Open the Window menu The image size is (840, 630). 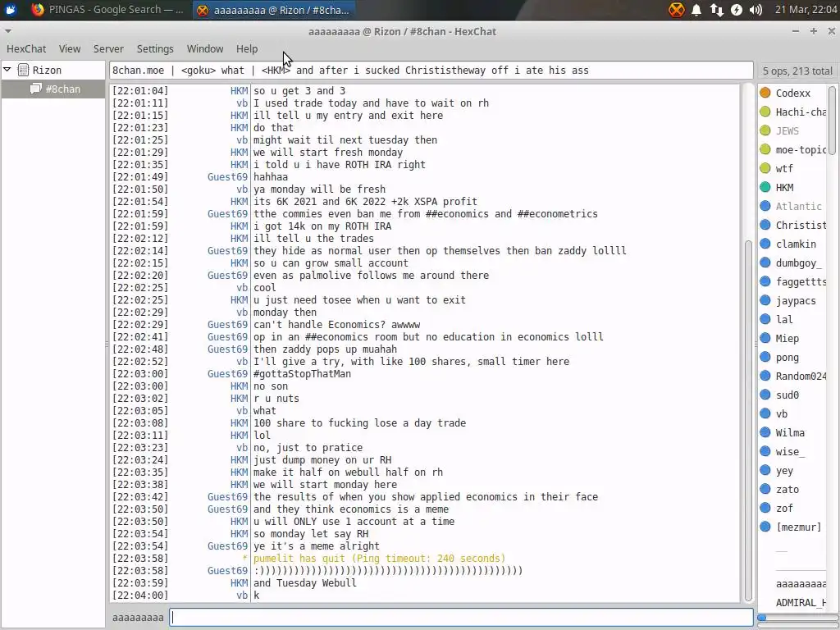(x=204, y=48)
